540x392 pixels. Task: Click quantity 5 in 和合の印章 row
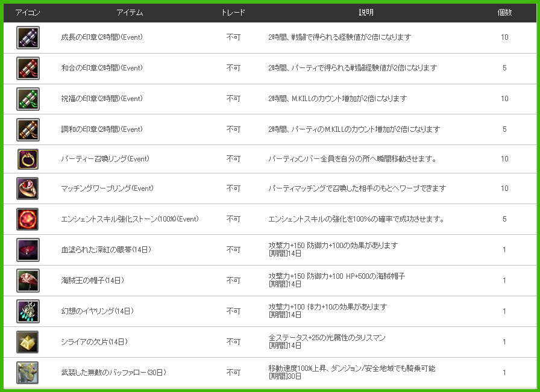504,68
